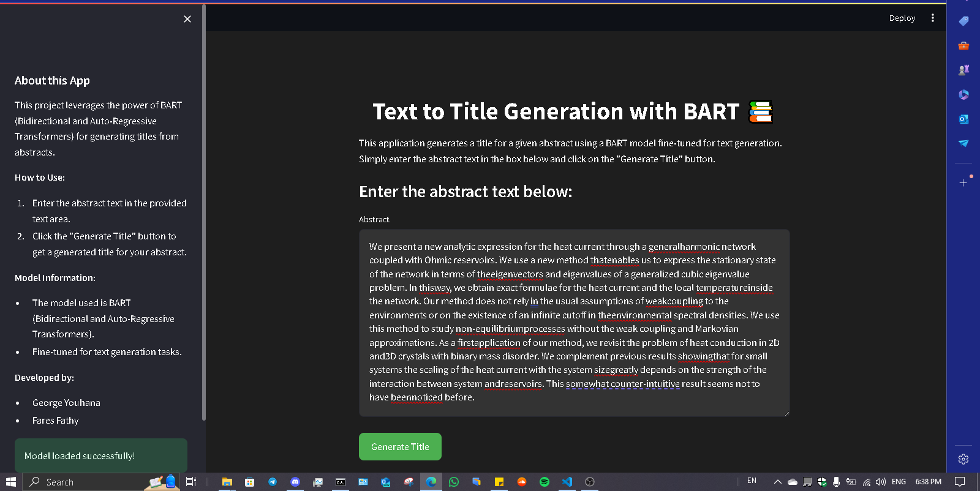Click the 'Model Information:' label
The height and width of the screenshot is (491, 980).
coord(55,278)
